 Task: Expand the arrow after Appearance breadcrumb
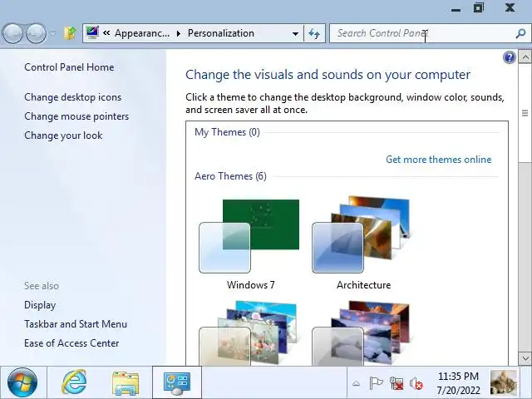pyautogui.click(x=179, y=33)
